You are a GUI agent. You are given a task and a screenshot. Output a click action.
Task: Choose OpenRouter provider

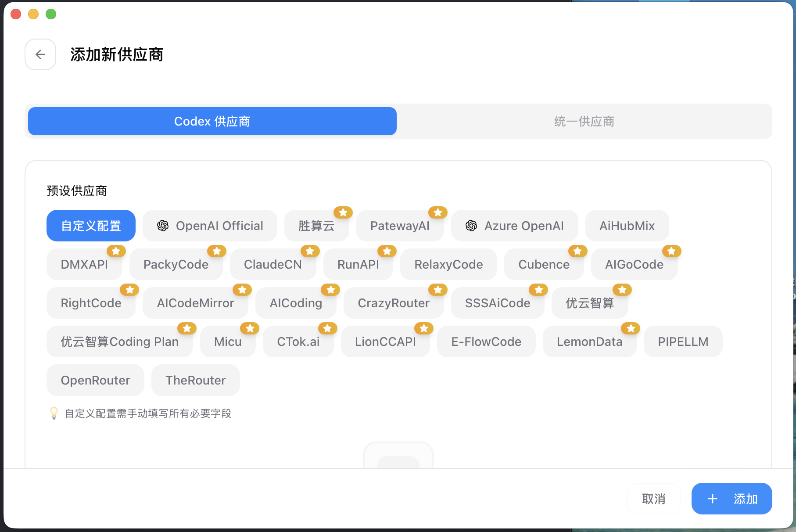point(95,380)
